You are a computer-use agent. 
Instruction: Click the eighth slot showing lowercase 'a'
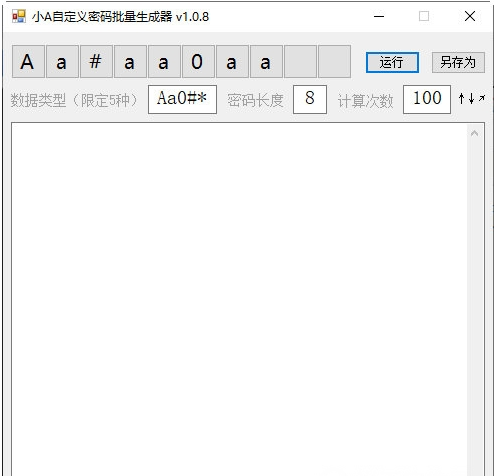coord(266,62)
